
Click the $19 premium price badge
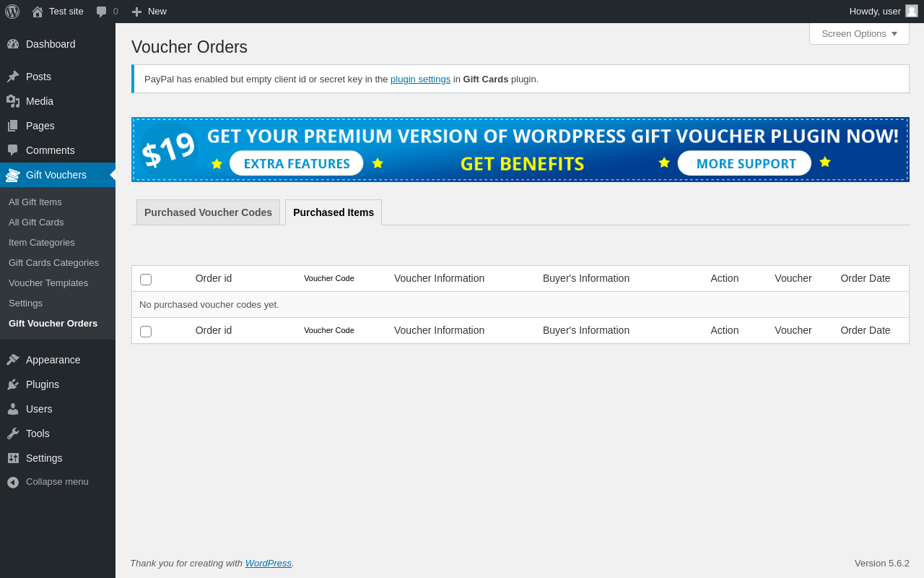tap(168, 150)
